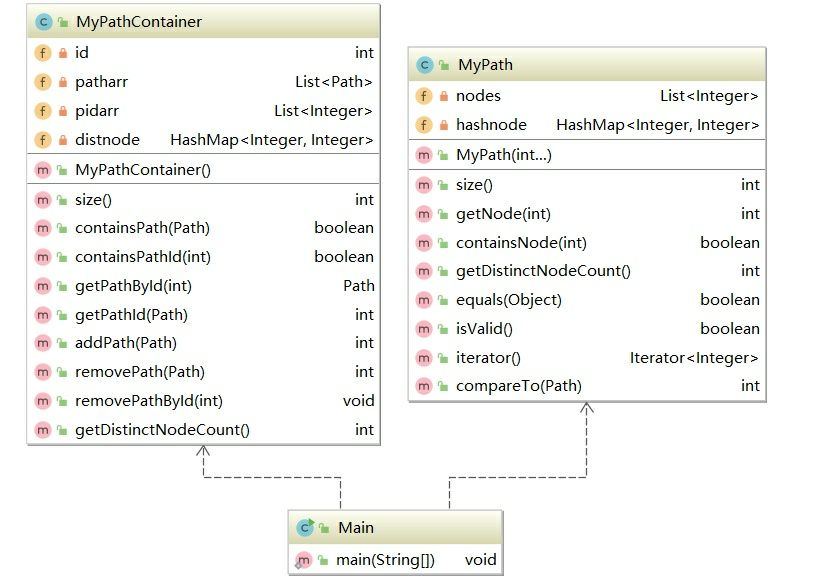The height and width of the screenshot is (582, 813).
Task: Select the containsNode(int) method
Action: click(521, 243)
